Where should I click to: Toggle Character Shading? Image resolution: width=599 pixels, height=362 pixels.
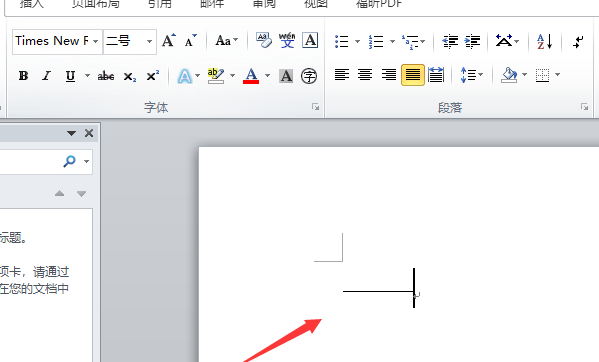[x=286, y=76]
